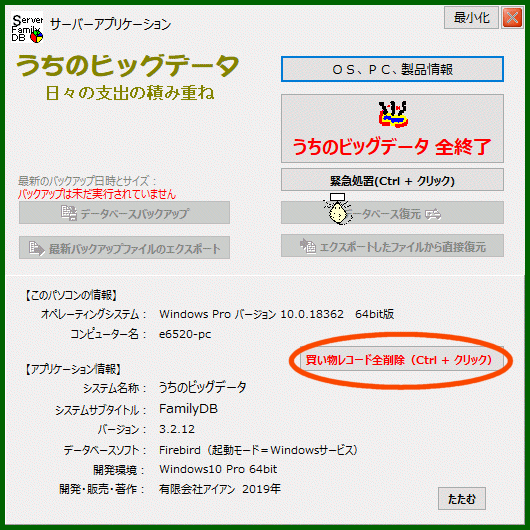Click the システム名称 value うちのビッグデータ

[x=203, y=387]
